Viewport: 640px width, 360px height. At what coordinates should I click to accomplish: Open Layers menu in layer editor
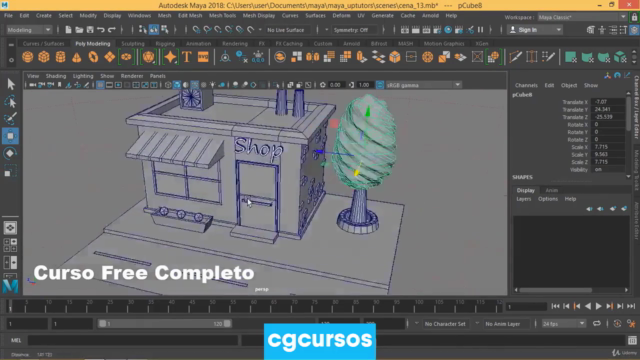click(x=524, y=199)
